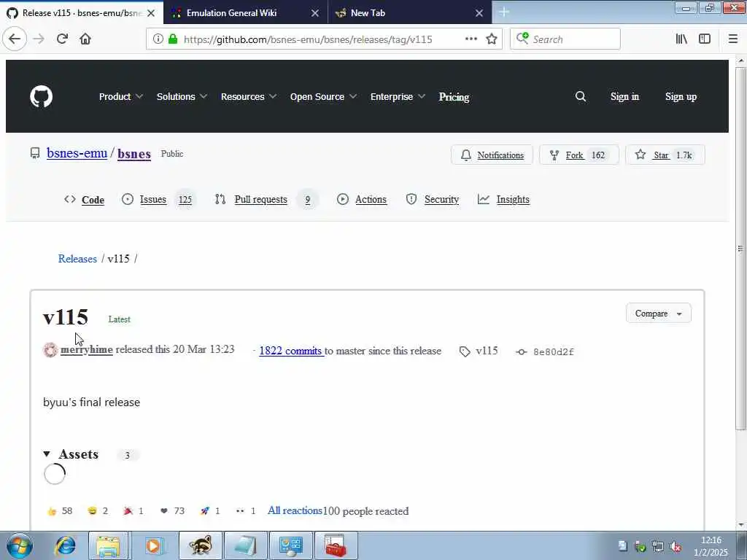Open Windows Explorer folder in taskbar
This screenshot has height=560, width=747.
[x=108, y=545]
